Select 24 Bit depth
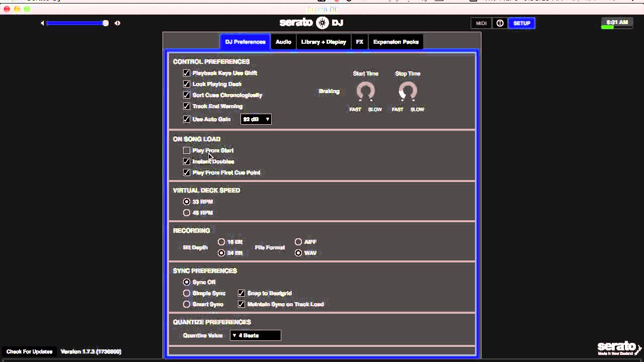Screen dimensions: 644x362 pyautogui.click(x=221, y=253)
